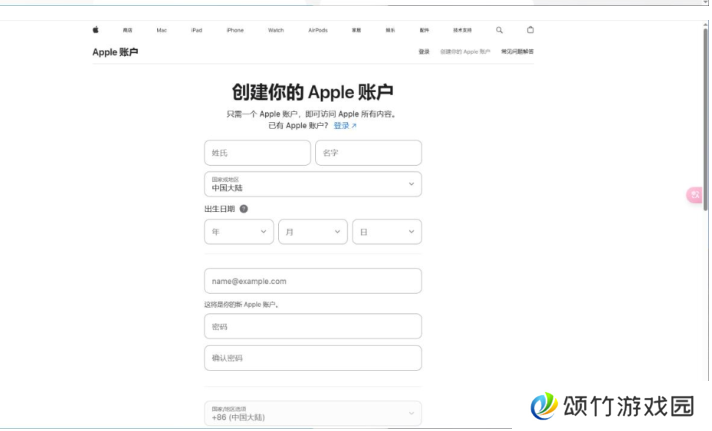Open the iPad nav item

point(197,30)
